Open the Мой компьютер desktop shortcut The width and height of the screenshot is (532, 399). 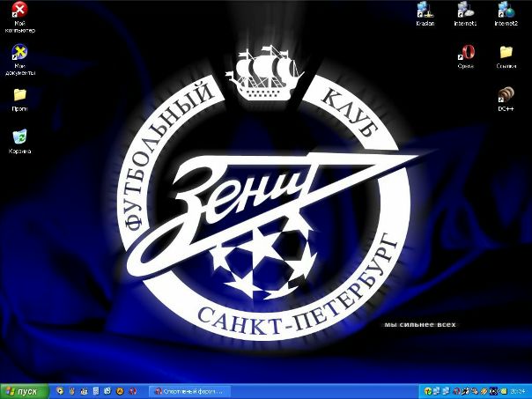(x=19, y=11)
